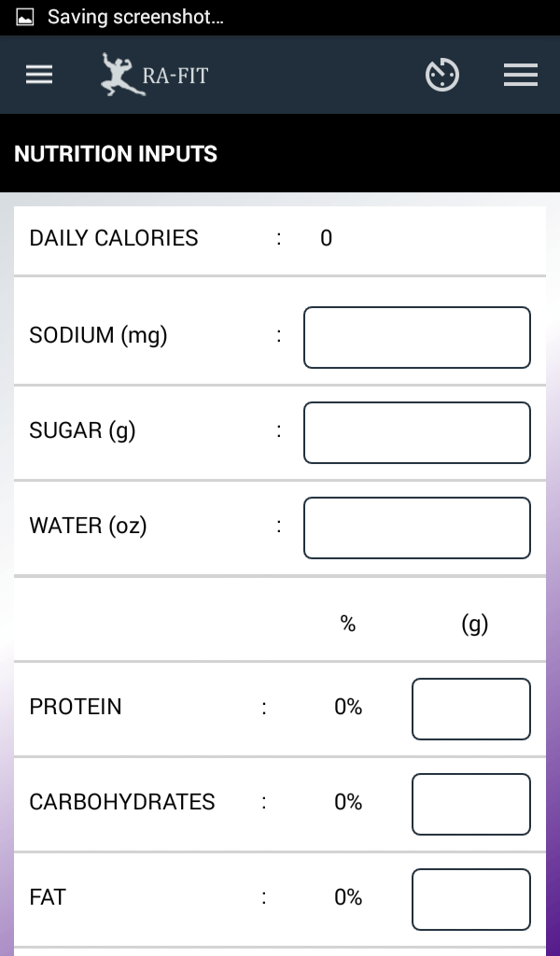Tap the screenshot notification icon in status bar
This screenshot has height=956, width=560.
[x=26, y=17]
